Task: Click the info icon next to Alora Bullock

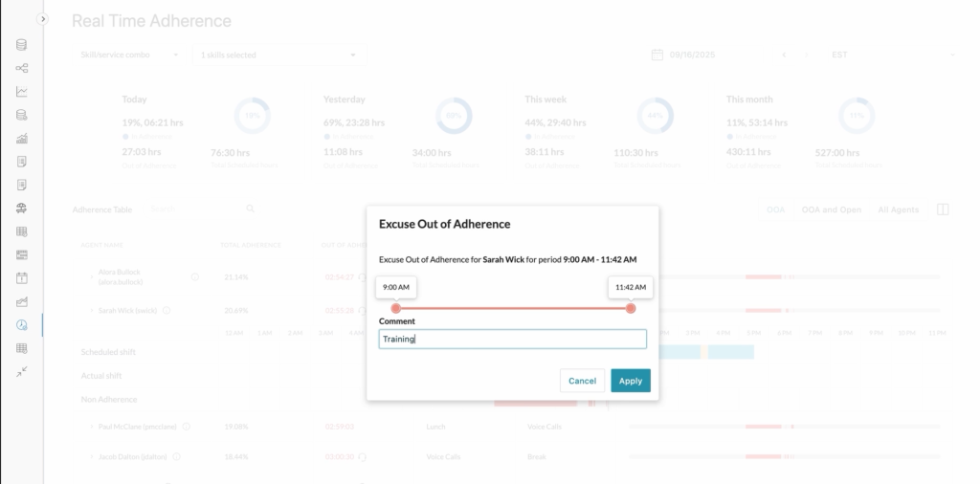Action: tap(194, 277)
